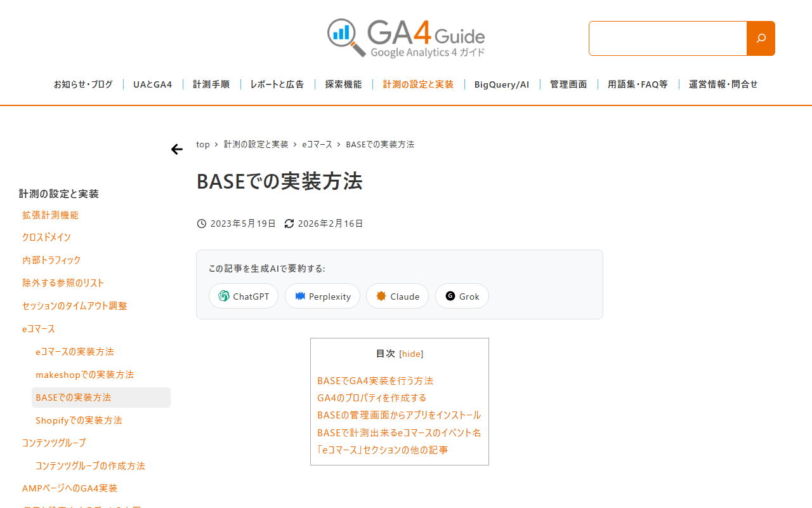Summarize article with Grok button
Image resolution: width=812 pixels, height=508 pixels.
coord(462,296)
